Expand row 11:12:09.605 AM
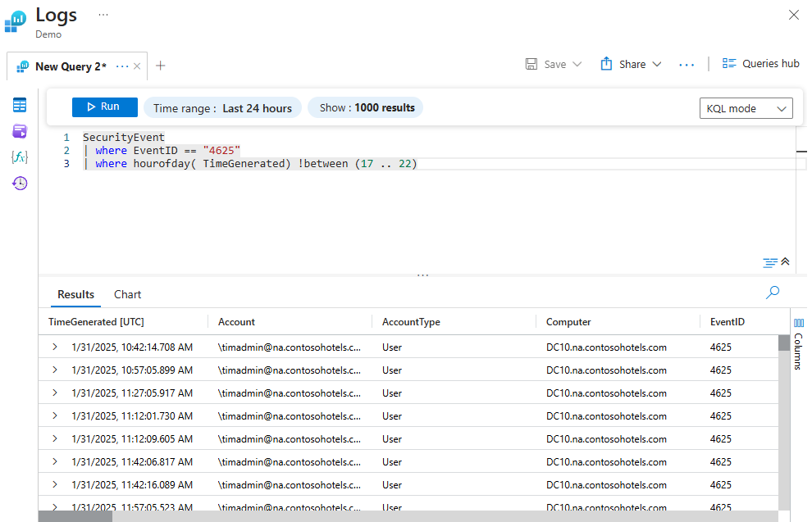 coord(55,438)
